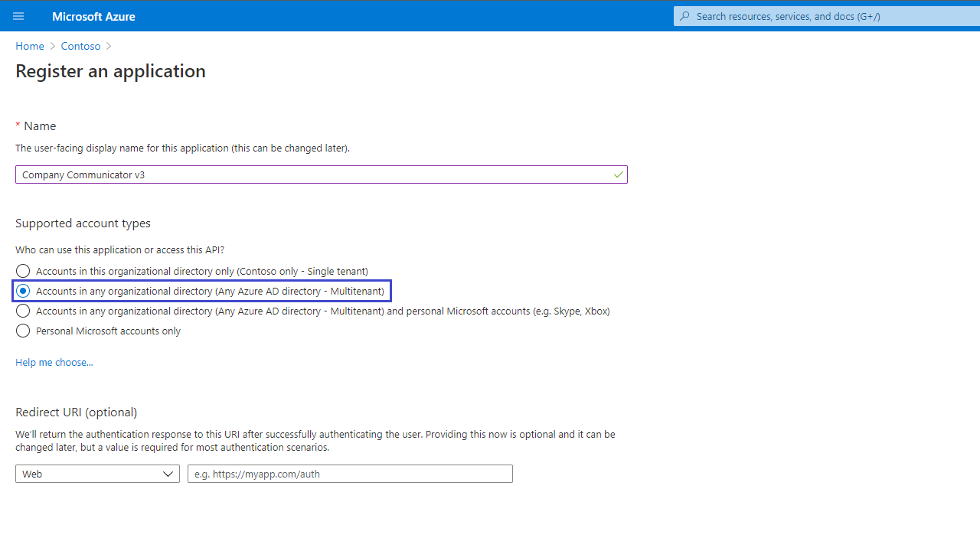Go to the Contoso breadcrumb
Viewport: 980px width, 551px height.
point(81,46)
